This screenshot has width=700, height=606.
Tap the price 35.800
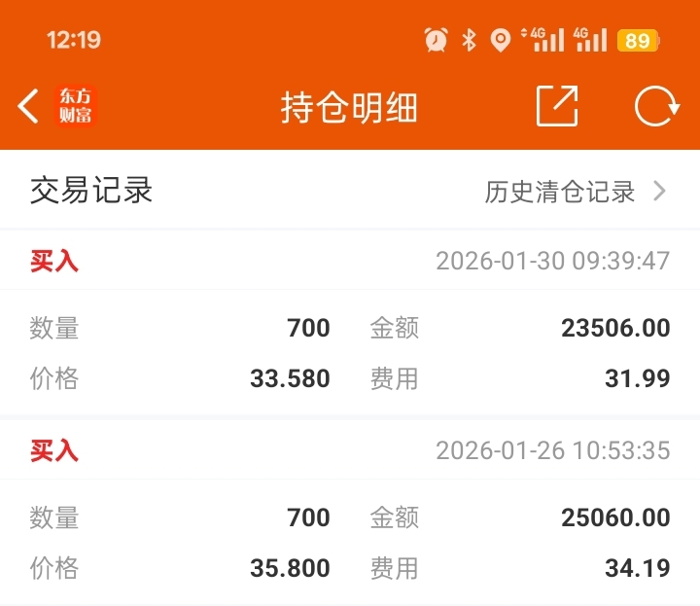point(290,568)
